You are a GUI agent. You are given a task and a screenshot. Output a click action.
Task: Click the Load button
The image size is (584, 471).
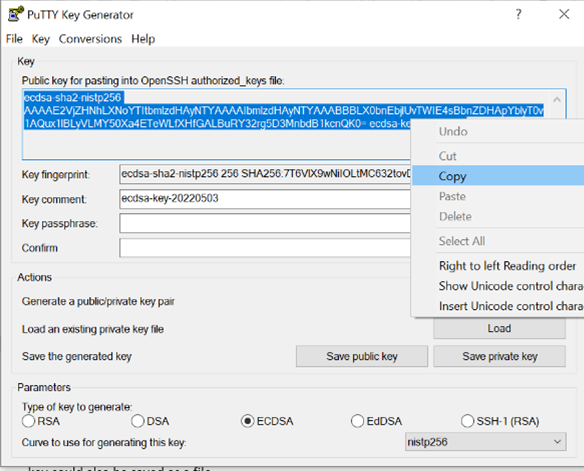(x=499, y=328)
